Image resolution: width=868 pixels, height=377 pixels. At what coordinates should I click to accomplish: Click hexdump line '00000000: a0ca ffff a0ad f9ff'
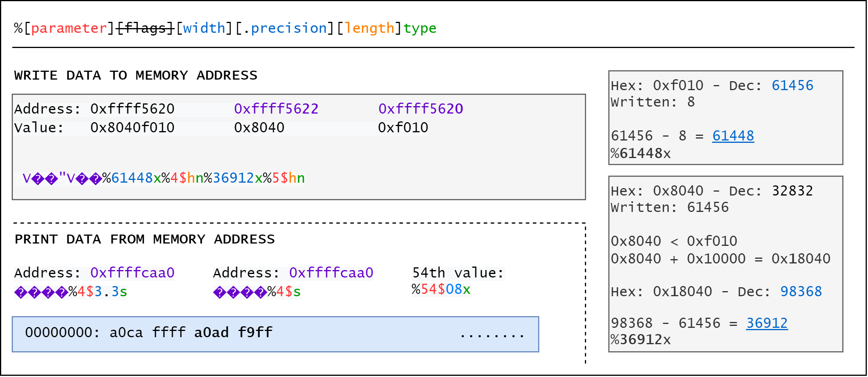click(x=149, y=333)
